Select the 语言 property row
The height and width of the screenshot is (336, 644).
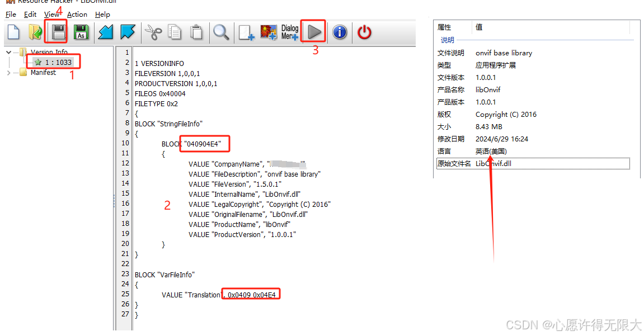533,152
